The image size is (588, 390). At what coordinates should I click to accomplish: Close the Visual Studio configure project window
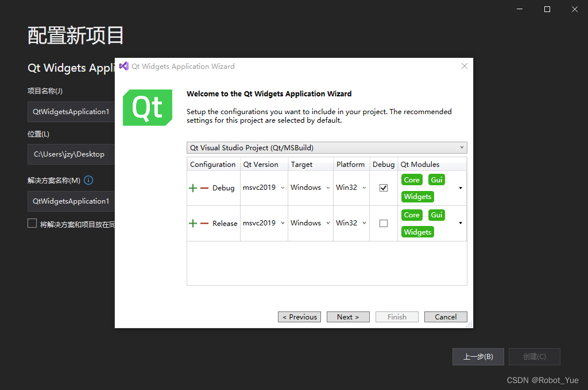point(574,9)
